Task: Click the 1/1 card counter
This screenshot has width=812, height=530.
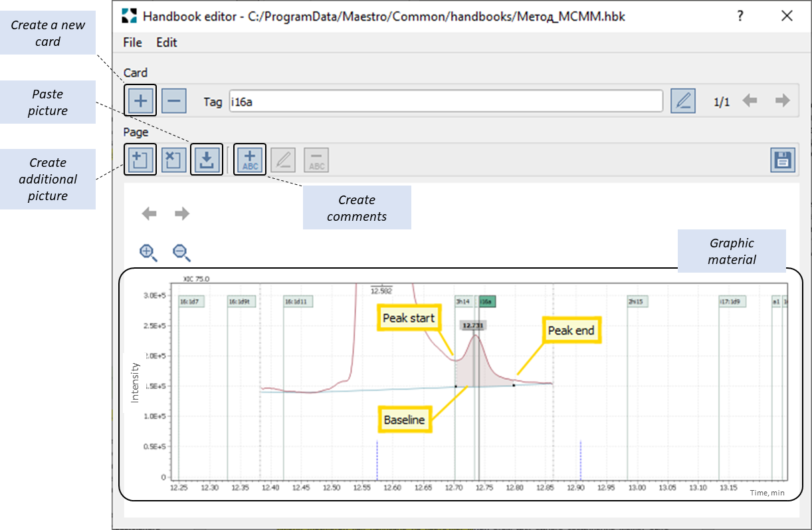Action: [x=722, y=102]
